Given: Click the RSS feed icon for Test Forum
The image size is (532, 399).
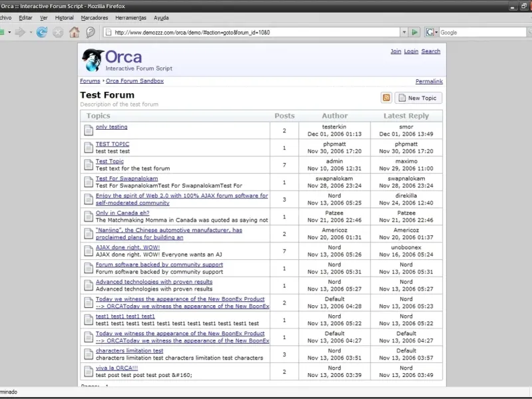Looking at the screenshot, I should click(x=386, y=98).
